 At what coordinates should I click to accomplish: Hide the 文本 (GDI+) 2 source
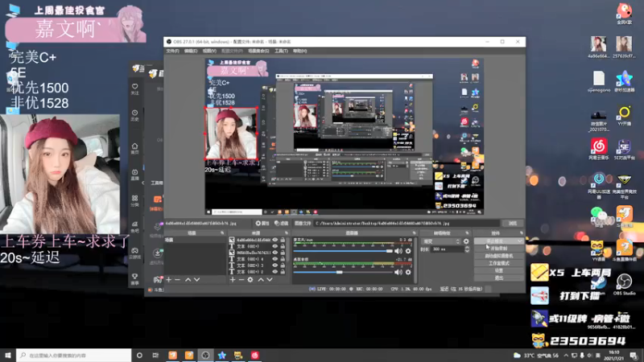(275, 272)
